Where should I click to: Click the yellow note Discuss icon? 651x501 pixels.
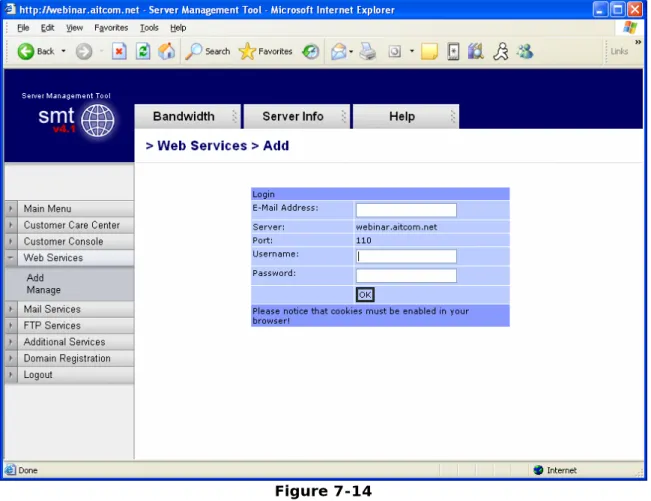(x=429, y=51)
